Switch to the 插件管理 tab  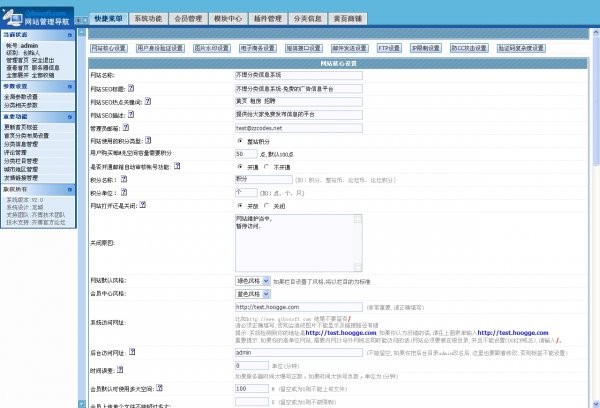[x=268, y=18]
